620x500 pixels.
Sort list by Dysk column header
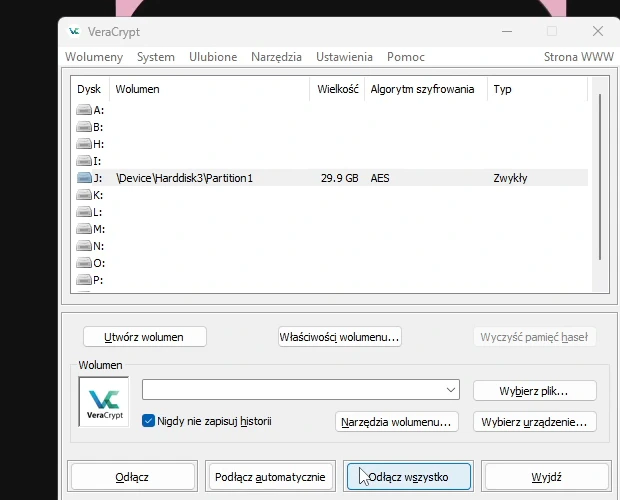pyautogui.click(x=89, y=89)
